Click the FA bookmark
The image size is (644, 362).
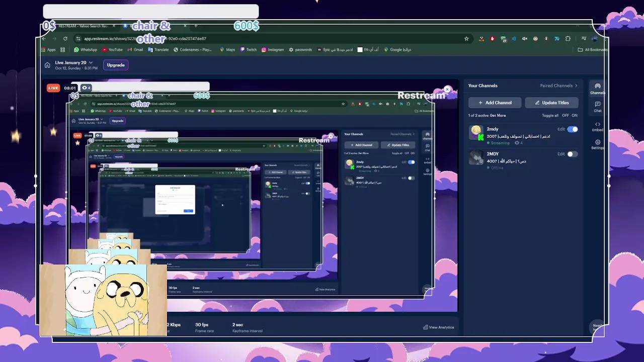click(368, 50)
